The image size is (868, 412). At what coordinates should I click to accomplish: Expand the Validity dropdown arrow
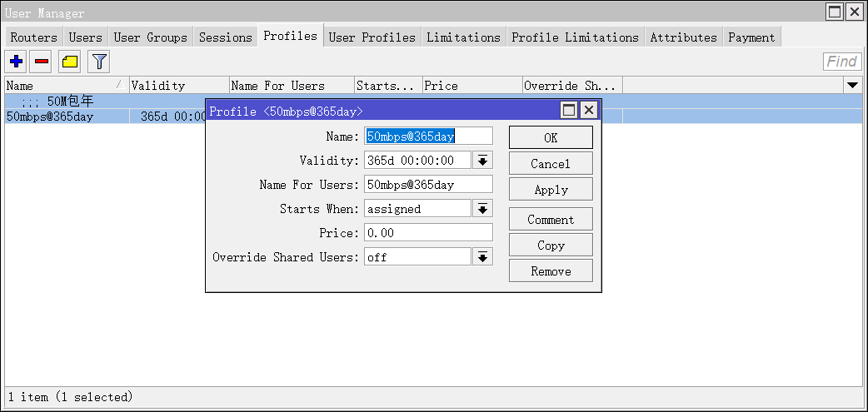tap(482, 161)
